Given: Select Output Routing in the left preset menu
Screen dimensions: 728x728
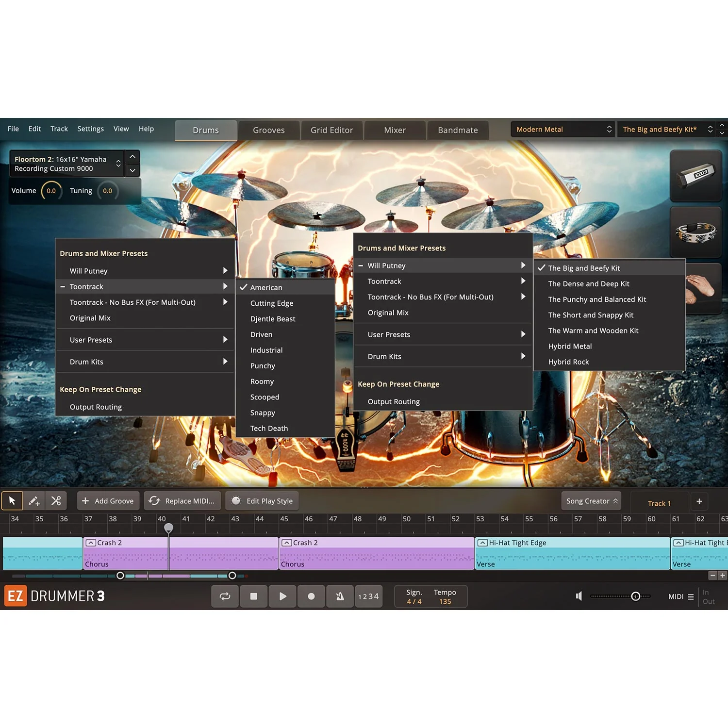Looking at the screenshot, I should [145, 407].
